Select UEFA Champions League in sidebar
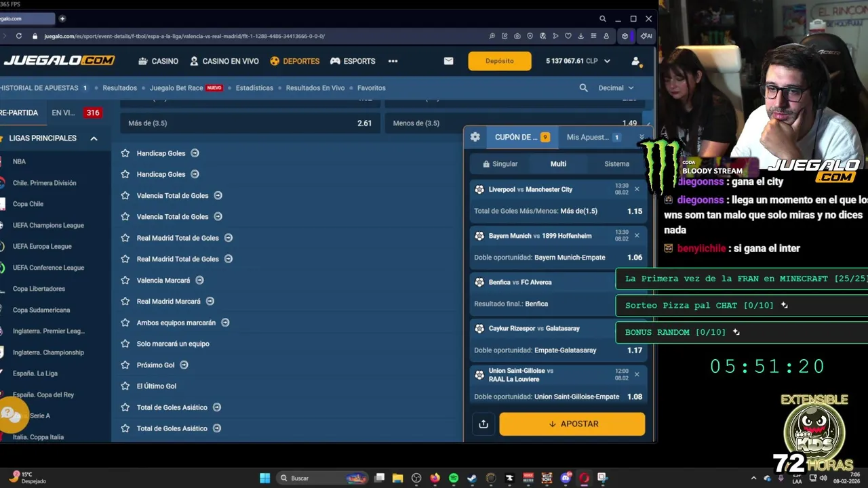Image resolution: width=868 pixels, height=488 pixels. [47, 225]
